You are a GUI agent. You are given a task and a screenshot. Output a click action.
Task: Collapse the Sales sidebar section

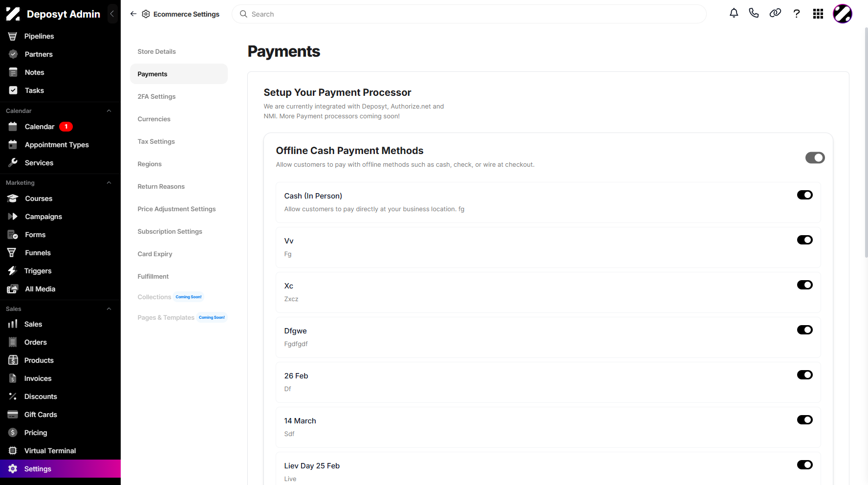coord(109,309)
